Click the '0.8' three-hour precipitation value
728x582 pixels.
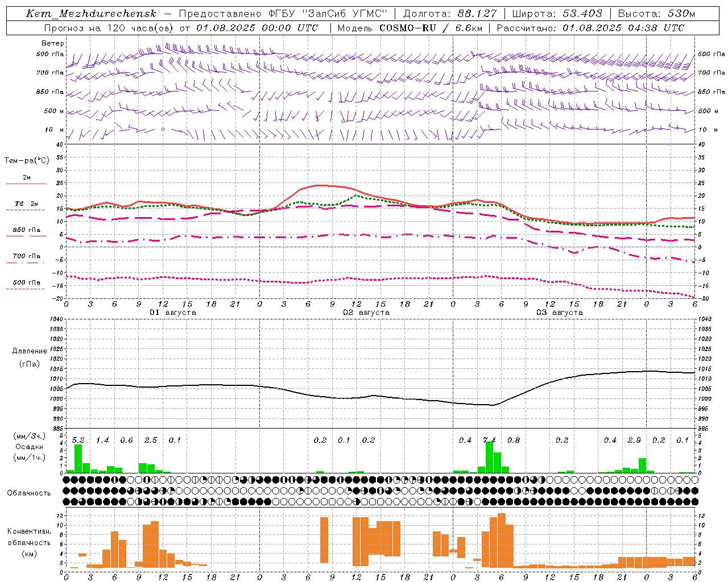pyautogui.click(x=514, y=440)
